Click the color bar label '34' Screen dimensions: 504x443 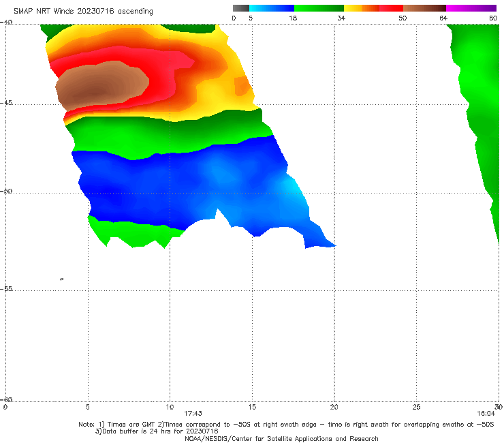341,18
